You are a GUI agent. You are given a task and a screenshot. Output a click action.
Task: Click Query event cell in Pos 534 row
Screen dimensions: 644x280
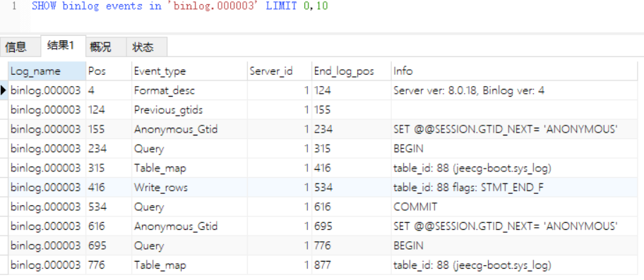[x=189, y=207]
